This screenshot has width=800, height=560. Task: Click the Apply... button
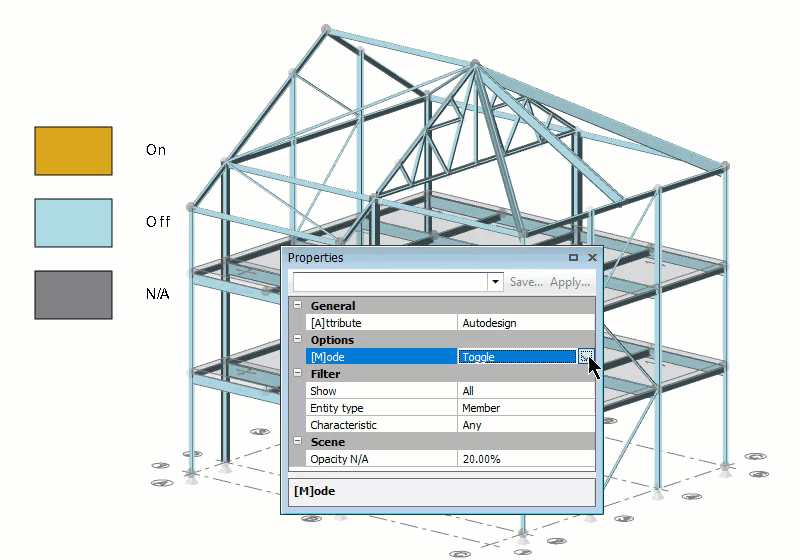570,282
